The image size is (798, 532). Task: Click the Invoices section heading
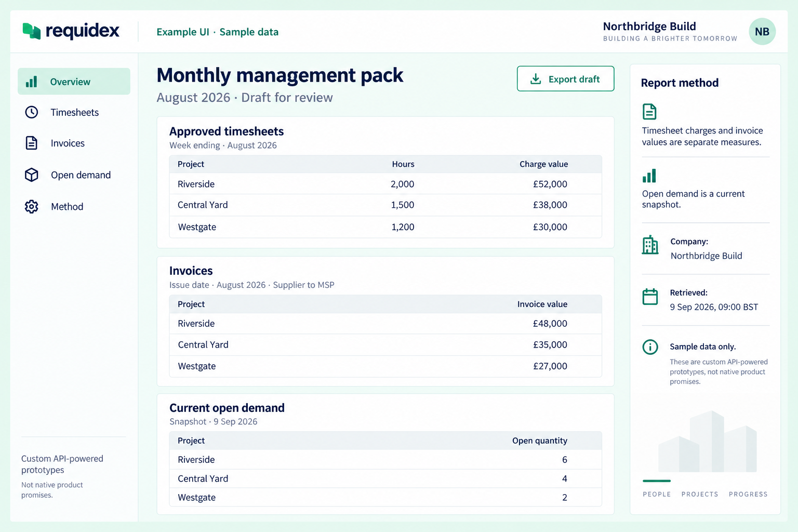pyautogui.click(x=191, y=271)
